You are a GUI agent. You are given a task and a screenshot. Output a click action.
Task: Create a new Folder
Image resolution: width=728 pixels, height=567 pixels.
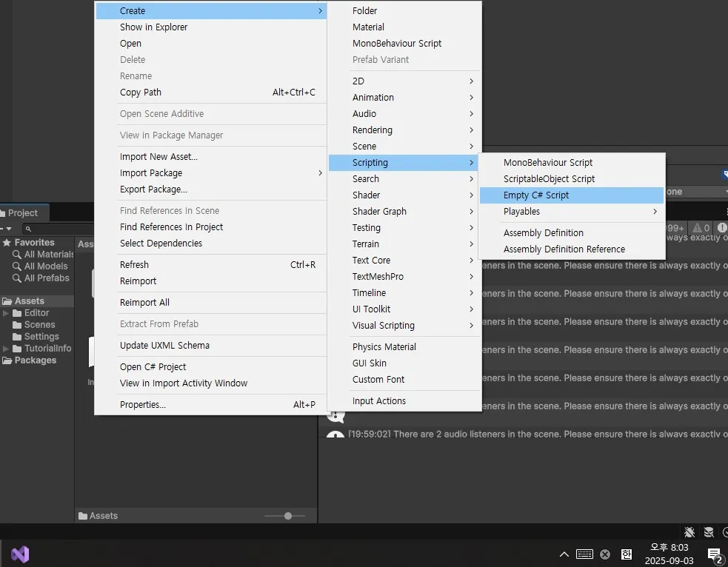click(x=404, y=10)
